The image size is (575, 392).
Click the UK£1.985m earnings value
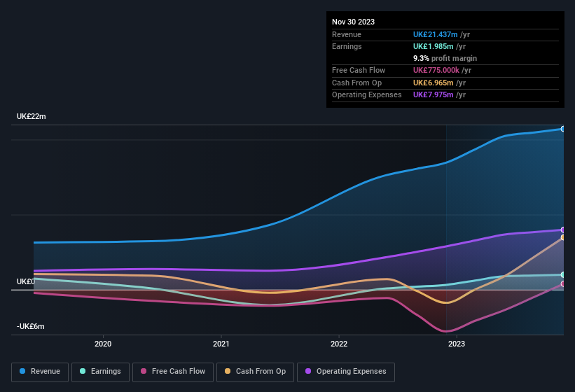[433, 46]
